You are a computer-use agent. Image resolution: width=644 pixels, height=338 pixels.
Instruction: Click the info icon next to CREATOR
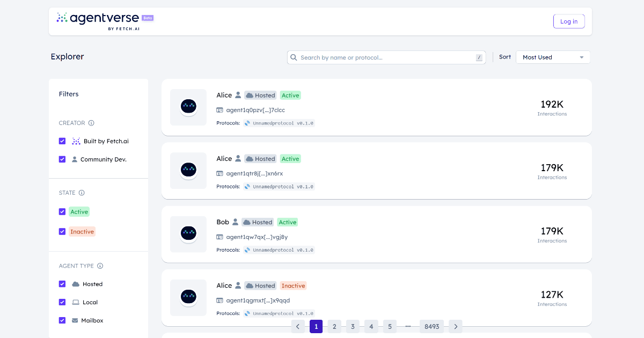tap(91, 123)
